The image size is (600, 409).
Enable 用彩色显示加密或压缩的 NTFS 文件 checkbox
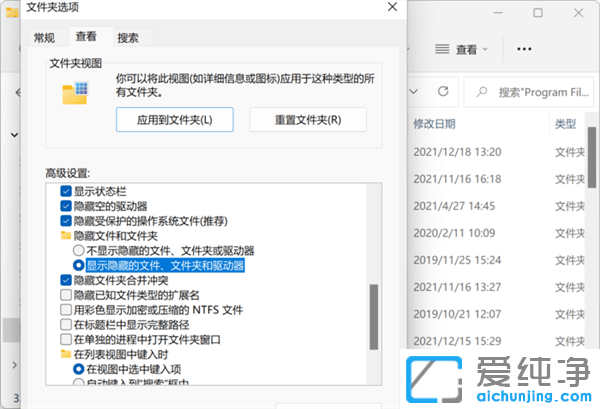pos(66,310)
